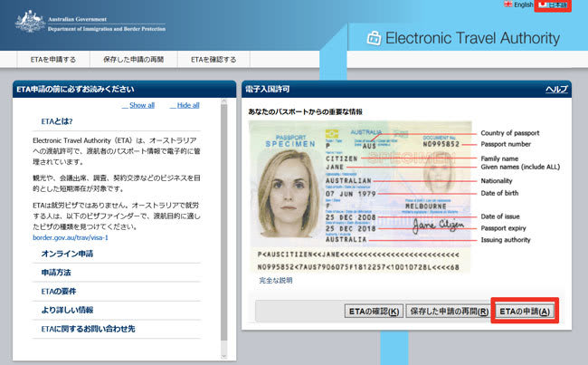The width and height of the screenshot is (588, 365).
Task: Switch language to 日本語
Action: [553, 5]
